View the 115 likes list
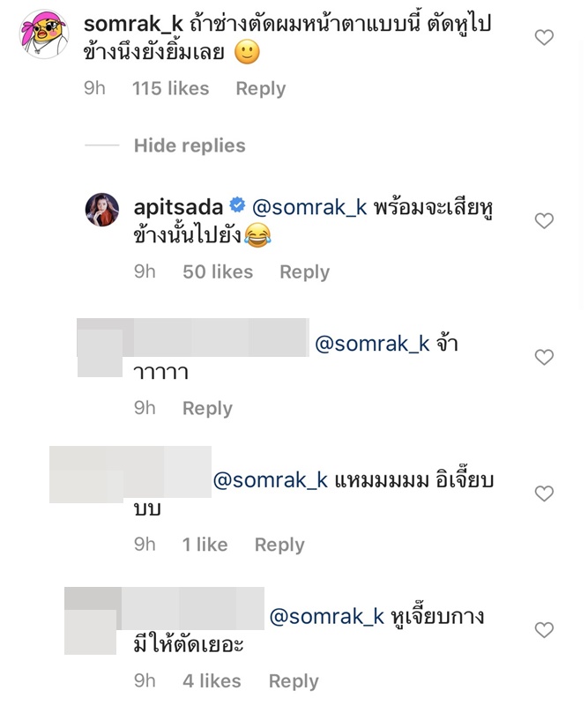The width and height of the screenshot is (588, 705). (170, 89)
